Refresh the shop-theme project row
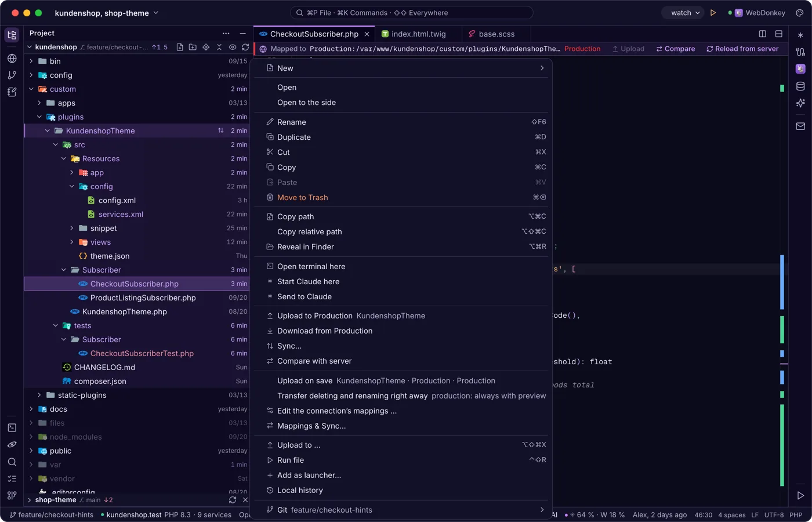 click(233, 500)
